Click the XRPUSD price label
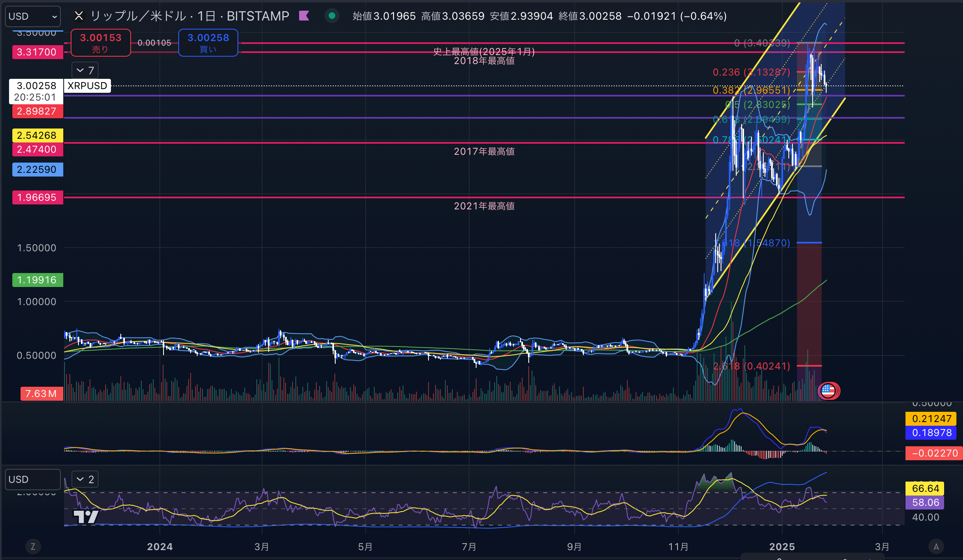 click(x=88, y=86)
